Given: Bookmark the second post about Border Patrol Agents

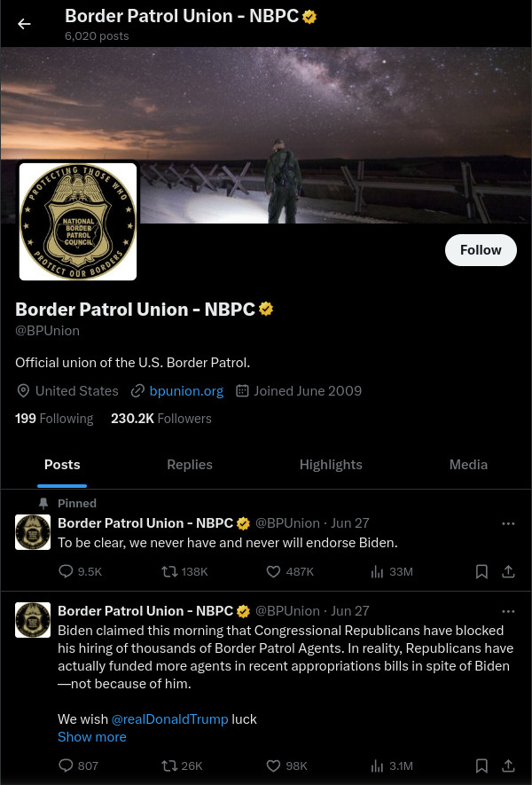Looking at the screenshot, I should tap(481, 765).
